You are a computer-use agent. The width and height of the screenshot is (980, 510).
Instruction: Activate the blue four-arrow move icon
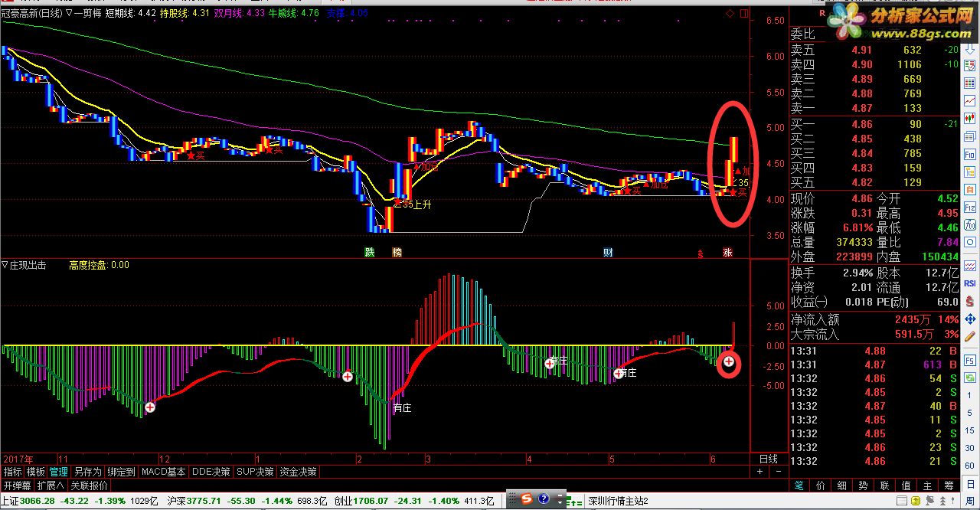969,318
